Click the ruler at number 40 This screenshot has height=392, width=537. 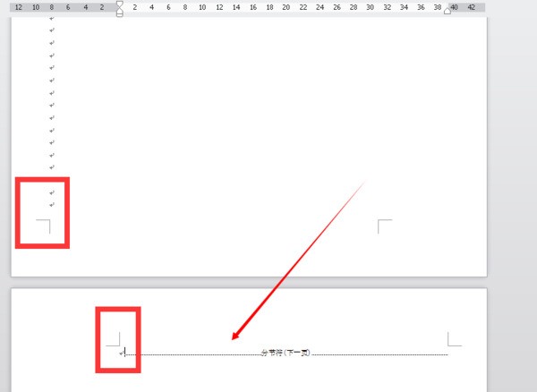click(x=454, y=7)
